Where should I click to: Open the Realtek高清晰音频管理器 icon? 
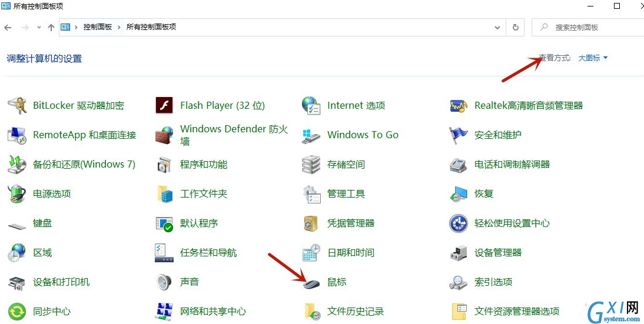click(459, 106)
